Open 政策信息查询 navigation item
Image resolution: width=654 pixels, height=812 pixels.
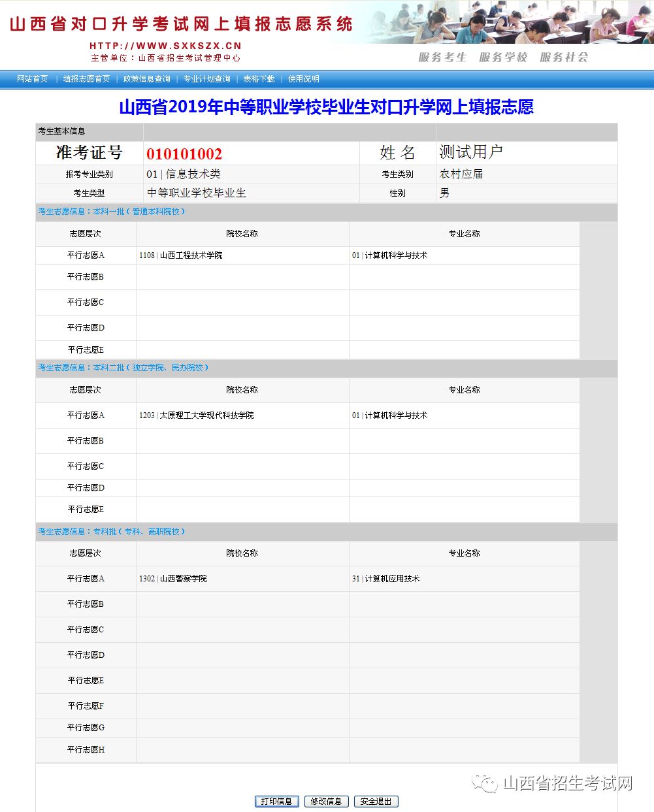pyautogui.click(x=146, y=79)
